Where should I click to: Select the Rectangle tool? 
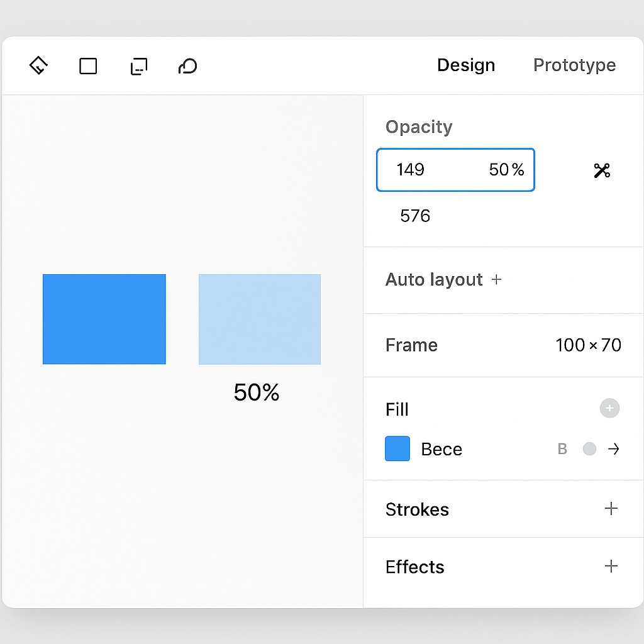pyautogui.click(x=88, y=65)
